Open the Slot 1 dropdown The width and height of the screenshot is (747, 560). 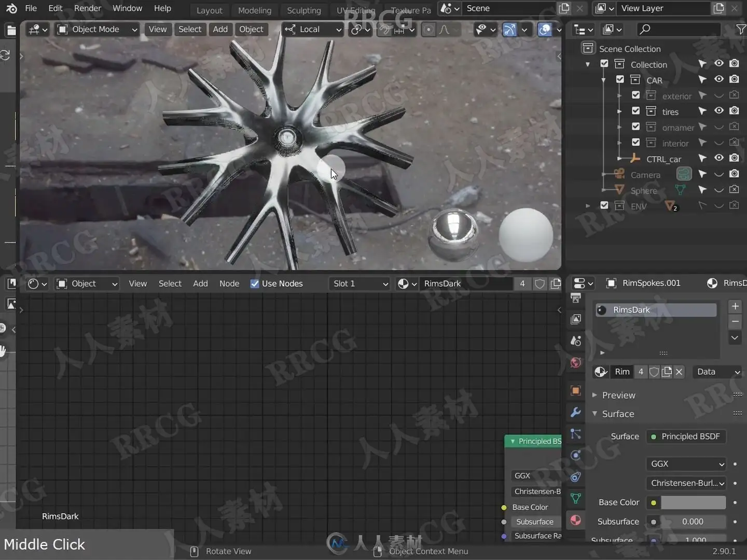tap(359, 284)
